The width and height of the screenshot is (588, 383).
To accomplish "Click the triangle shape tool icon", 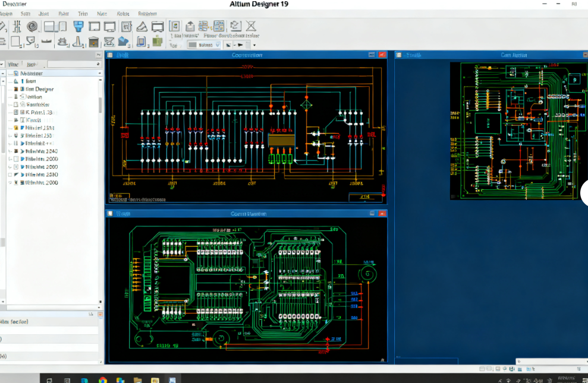I will (142, 26).
